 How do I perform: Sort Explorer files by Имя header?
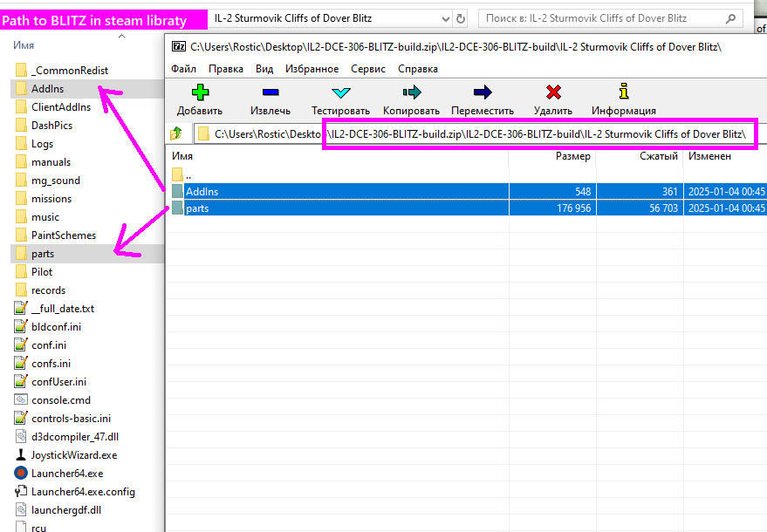coord(25,44)
